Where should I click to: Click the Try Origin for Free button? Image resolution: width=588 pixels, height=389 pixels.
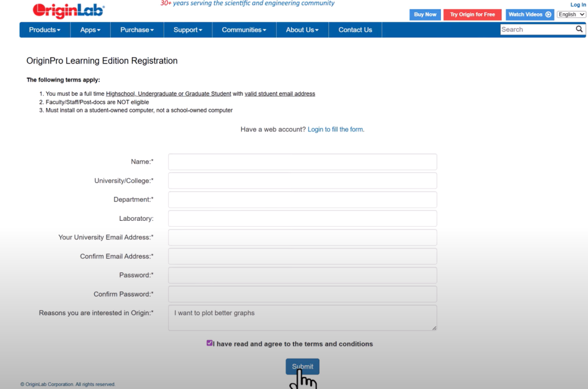(x=472, y=14)
